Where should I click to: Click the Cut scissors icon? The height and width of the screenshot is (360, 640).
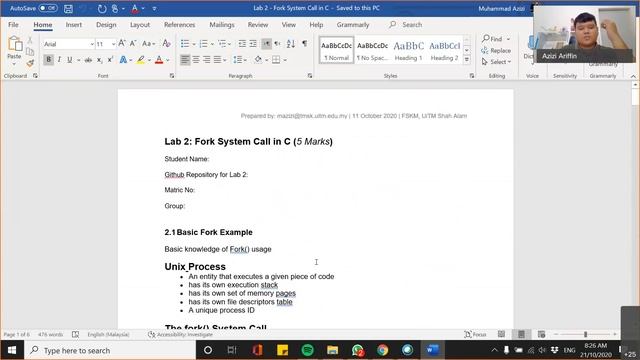coord(30,40)
